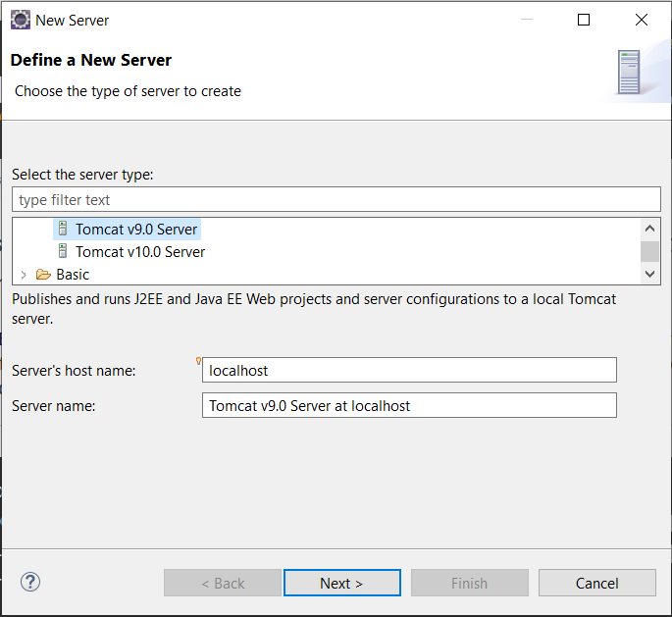This screenshot has width=672, height=617.
Task: Click the content assist lightbulb by host name
Action: pyautogui.click(x=198, y=361)
